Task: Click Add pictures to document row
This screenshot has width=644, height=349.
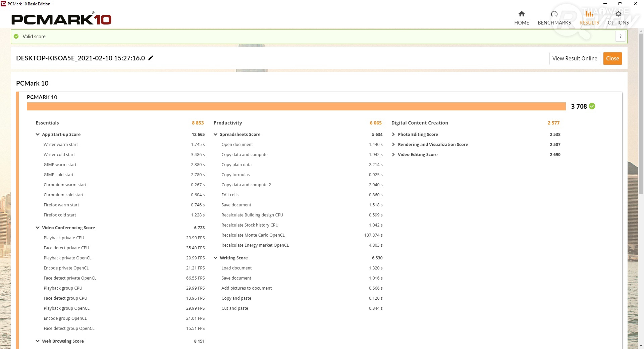Action: [302, 288]
